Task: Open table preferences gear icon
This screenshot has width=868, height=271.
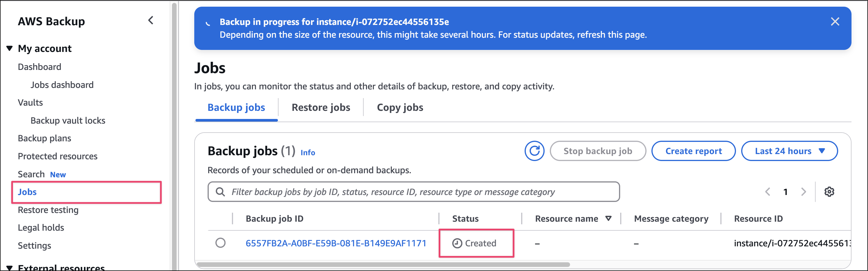Action: tap(829, 192)
